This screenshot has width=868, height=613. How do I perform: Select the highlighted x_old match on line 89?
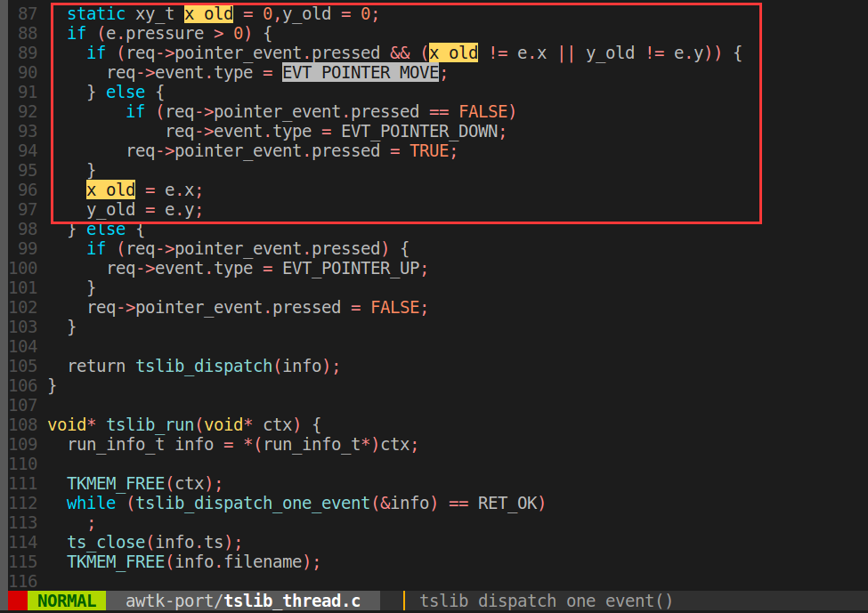[452, 52]
